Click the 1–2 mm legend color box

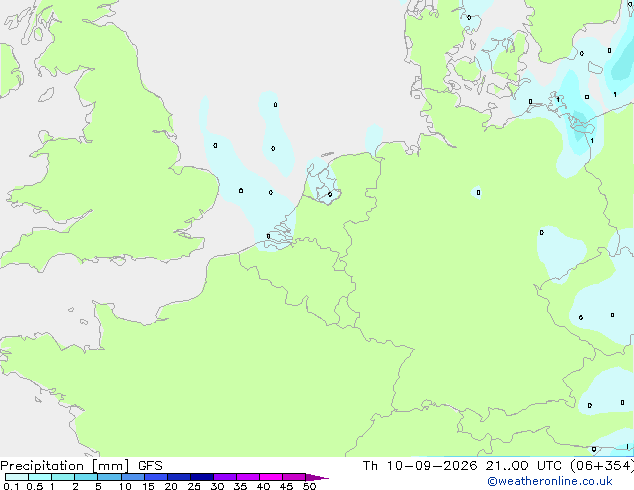pos(63,477)
